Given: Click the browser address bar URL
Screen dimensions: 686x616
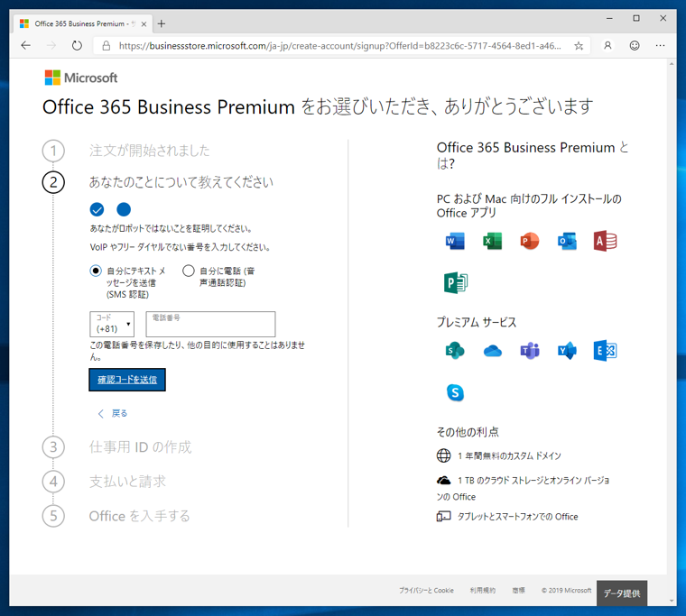Looking at the screenshot, I should [x=340, y=45].
